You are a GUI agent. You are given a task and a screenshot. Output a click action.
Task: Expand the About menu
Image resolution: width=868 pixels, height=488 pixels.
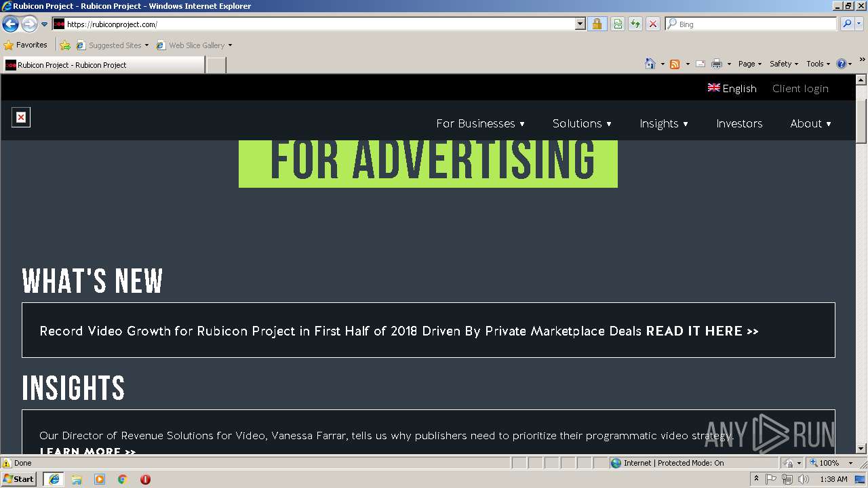810,123
